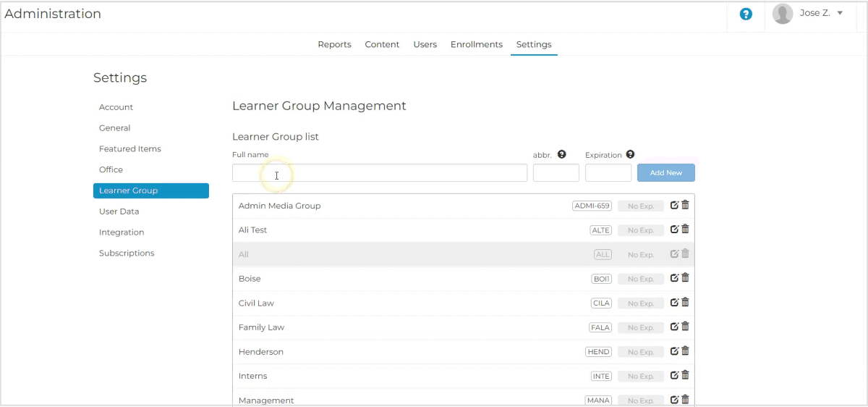The width and height of the screenshot is (868, 407).
Task: Select the Settings tab
Action: tap(534, 44)
